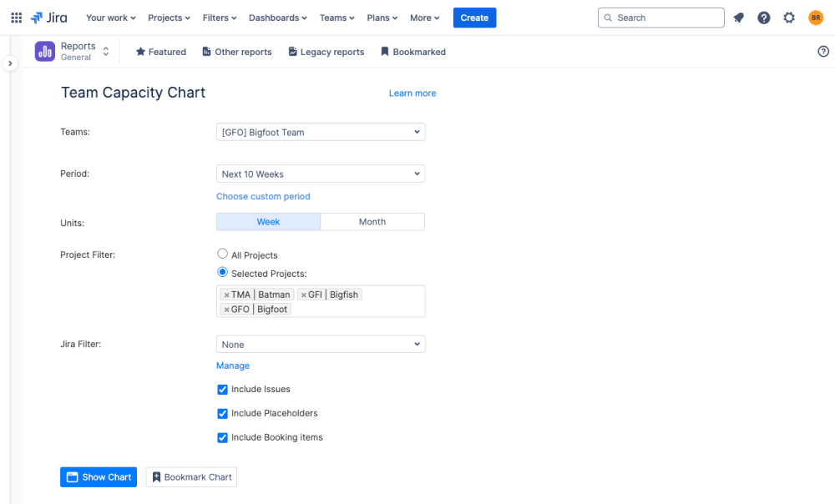Click the help icon in the reports bar

point(822,52)
